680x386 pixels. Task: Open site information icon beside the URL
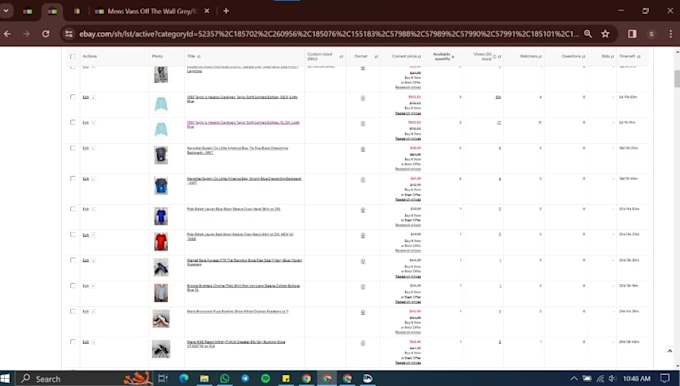click(x=69, y=34)
